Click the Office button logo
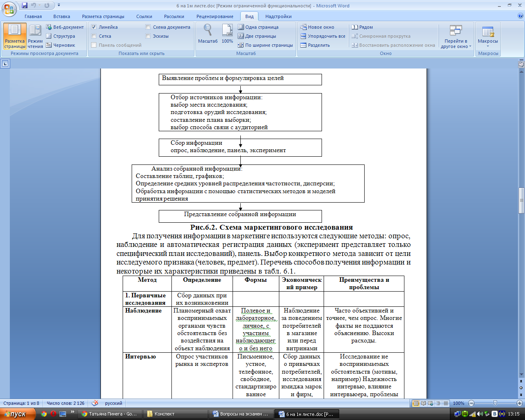Screen dimensions: 525x420 [9, 9]
